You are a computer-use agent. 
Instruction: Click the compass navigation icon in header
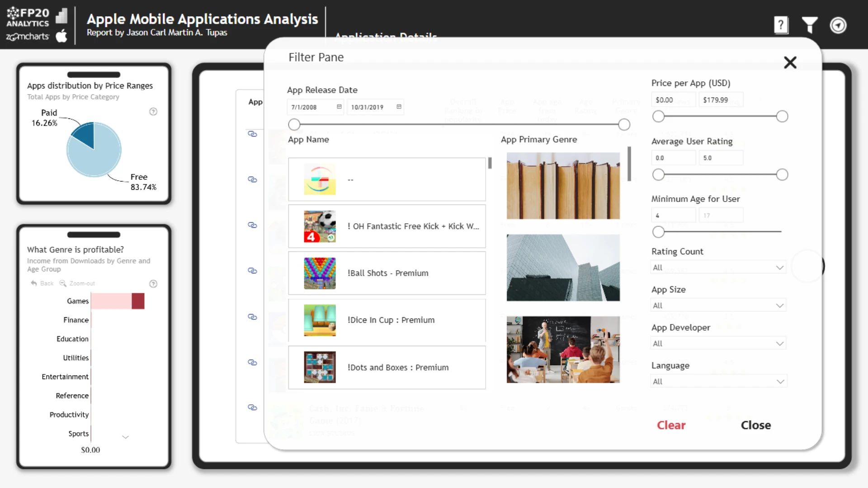coord(838,25)
